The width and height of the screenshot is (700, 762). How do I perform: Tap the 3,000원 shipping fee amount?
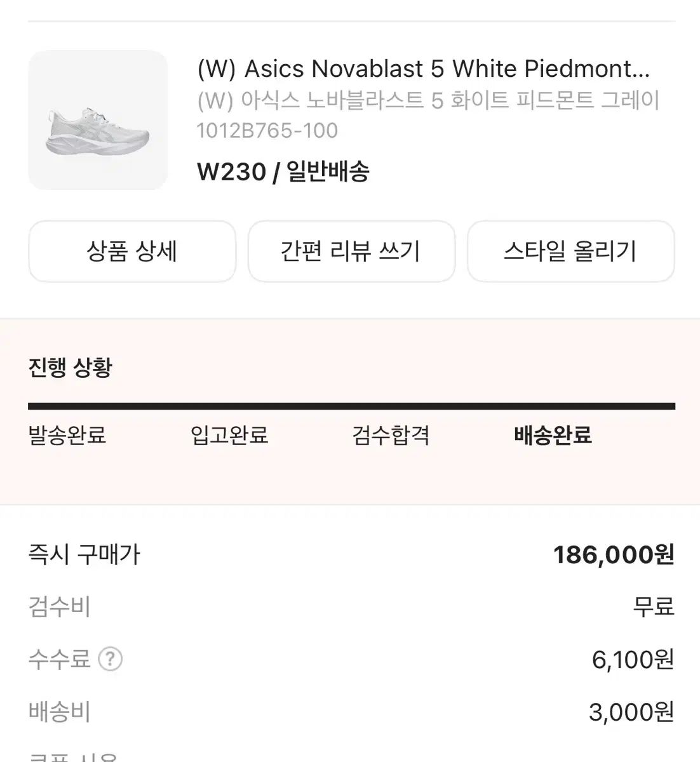(631, 712)
